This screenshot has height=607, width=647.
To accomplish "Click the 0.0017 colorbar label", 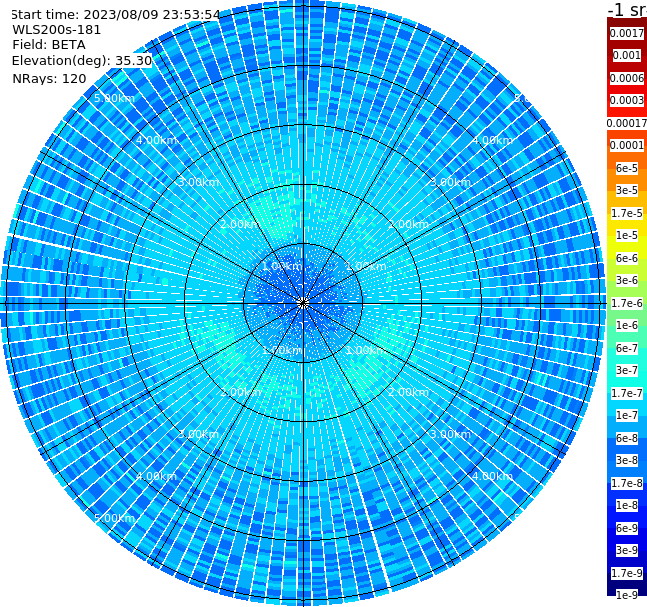I will click(x=627, y=33).
